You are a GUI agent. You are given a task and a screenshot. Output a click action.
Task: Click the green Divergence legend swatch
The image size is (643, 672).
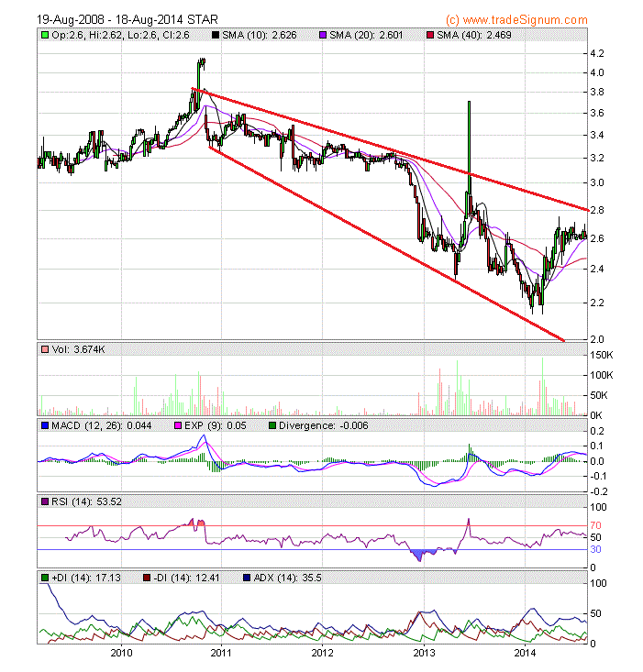(272, 425)
